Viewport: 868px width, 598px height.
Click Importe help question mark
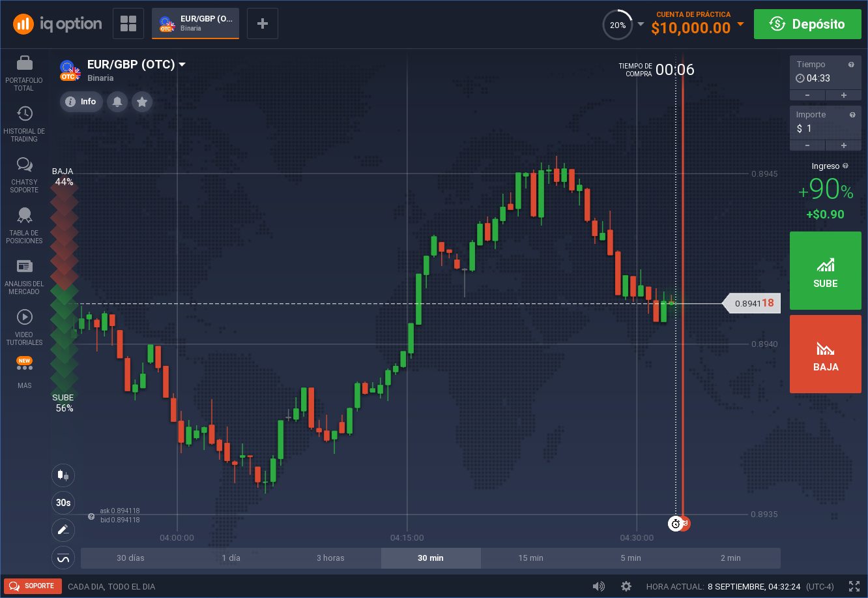click(852, 115)
